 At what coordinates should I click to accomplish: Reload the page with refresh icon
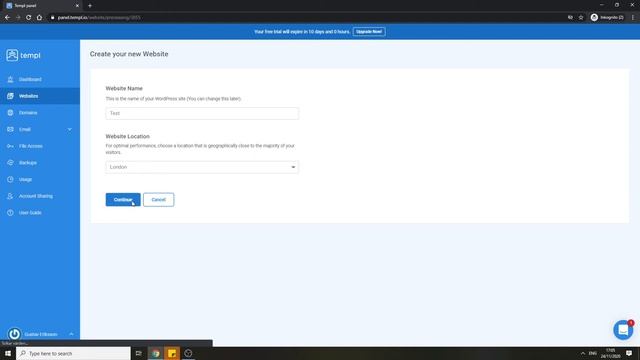(29, 18)
